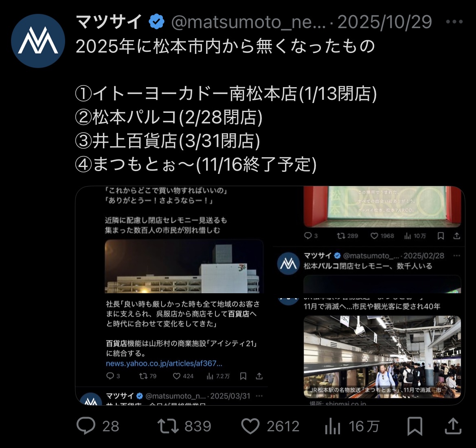
Task: Open the three-dot more menu on main tweet
Action: coord(454,22)
